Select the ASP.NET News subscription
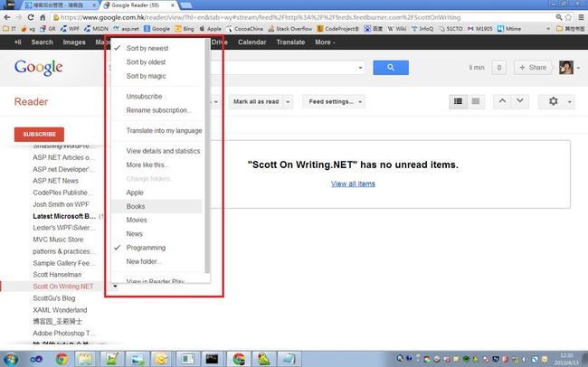The width and height of the screenshot is (588, 367). [x=55, y=181]
